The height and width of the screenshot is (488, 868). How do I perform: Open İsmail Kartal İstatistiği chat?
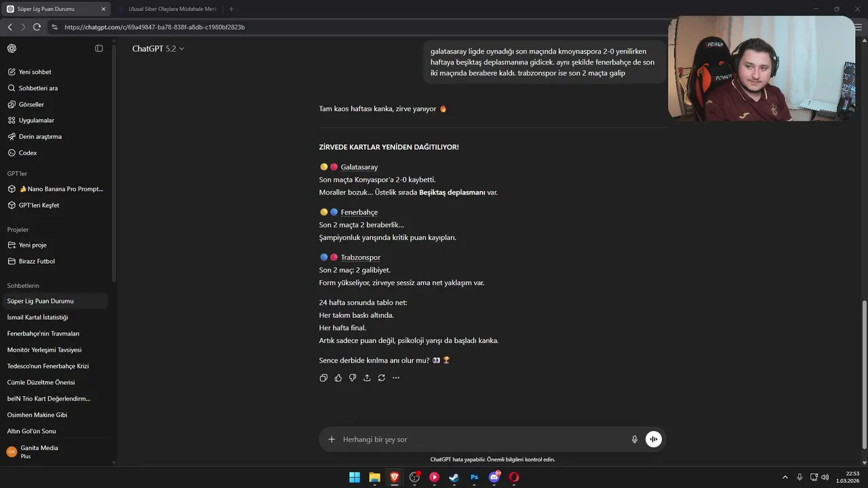point(54,317)
